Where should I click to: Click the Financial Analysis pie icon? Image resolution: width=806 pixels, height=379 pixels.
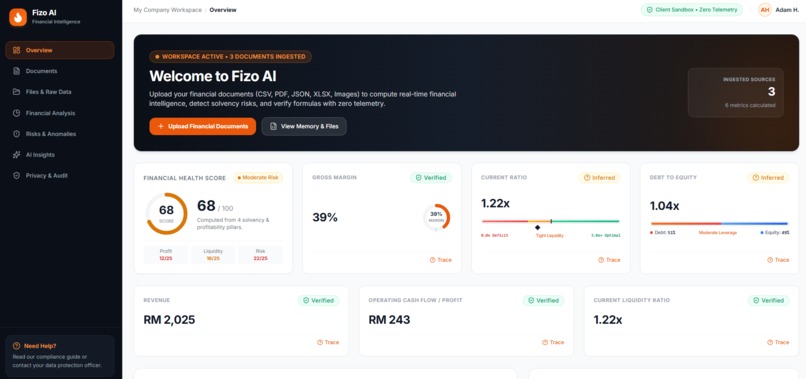(x=16, y=113)
